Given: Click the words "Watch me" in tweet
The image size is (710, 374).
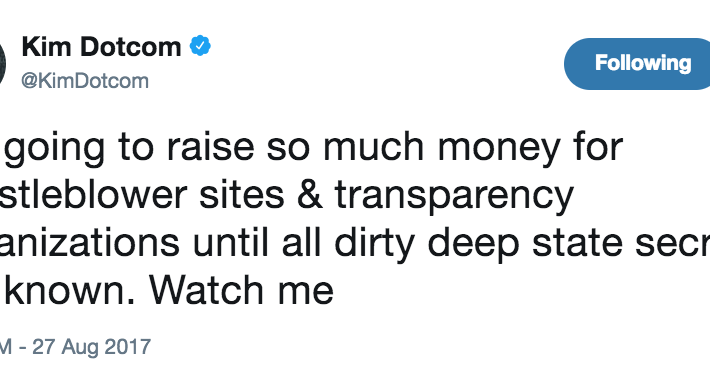Looking at the screenshot, I should pyautogui.click(x=241, y=291).
